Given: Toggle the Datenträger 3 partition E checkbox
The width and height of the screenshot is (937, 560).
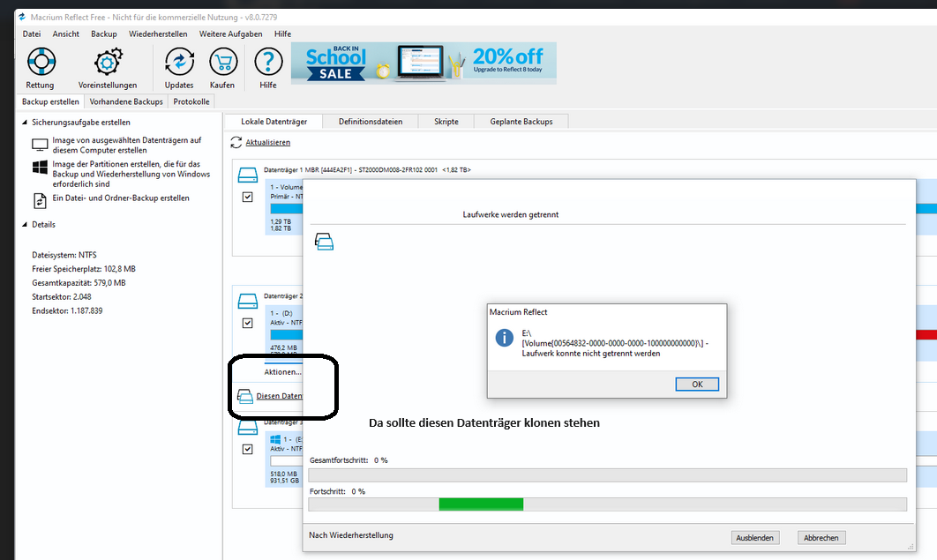Looking at the screenshot, I should point(247,449).
